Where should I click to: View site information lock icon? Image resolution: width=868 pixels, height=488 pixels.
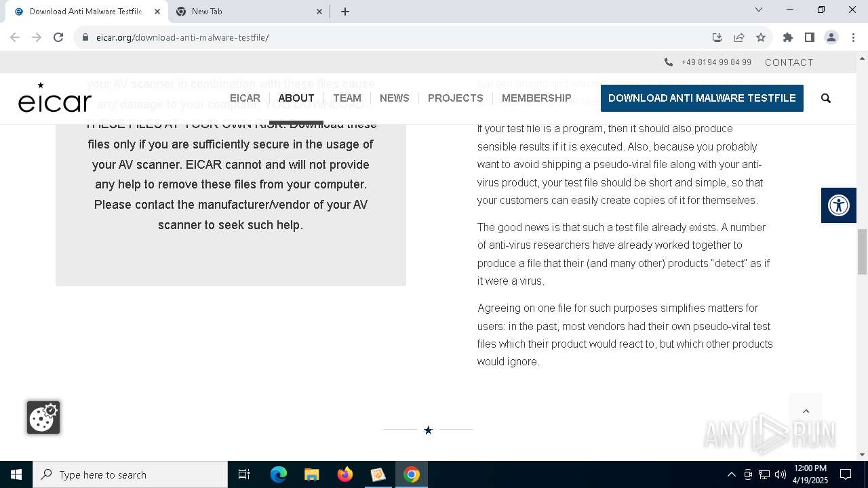click(x=85, y=37)
